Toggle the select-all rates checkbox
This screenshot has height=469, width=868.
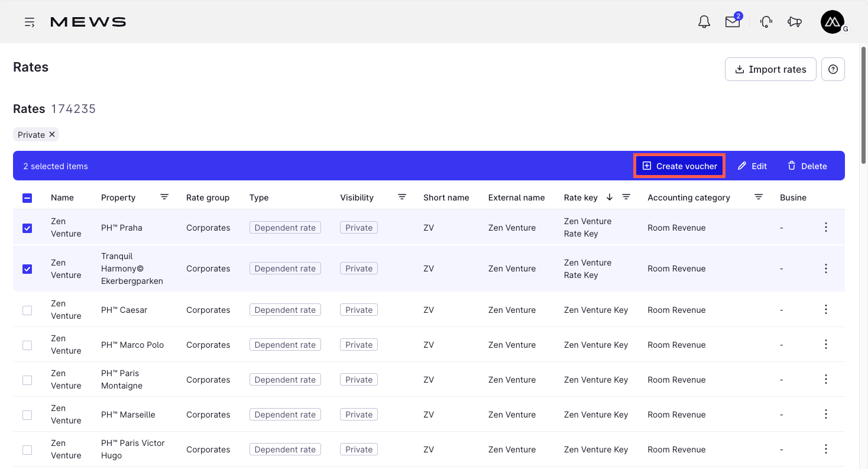27,198
